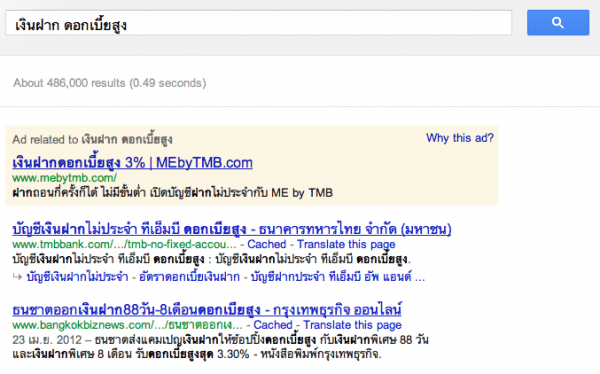Click the www.tmbbank.com green URL

pos(124,244)
